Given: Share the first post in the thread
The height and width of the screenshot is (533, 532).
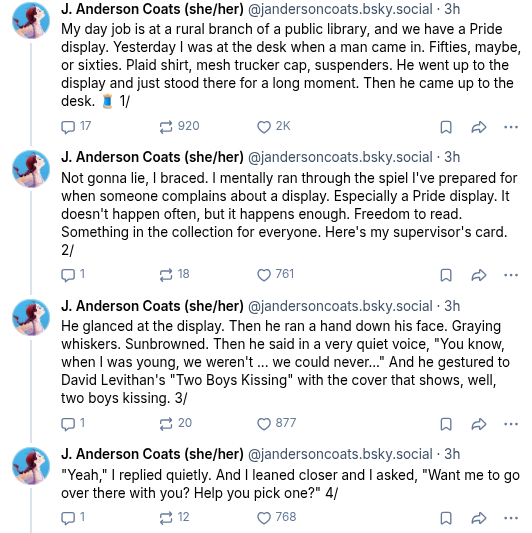Looking at the screenshot, I should tap(479, 127).
